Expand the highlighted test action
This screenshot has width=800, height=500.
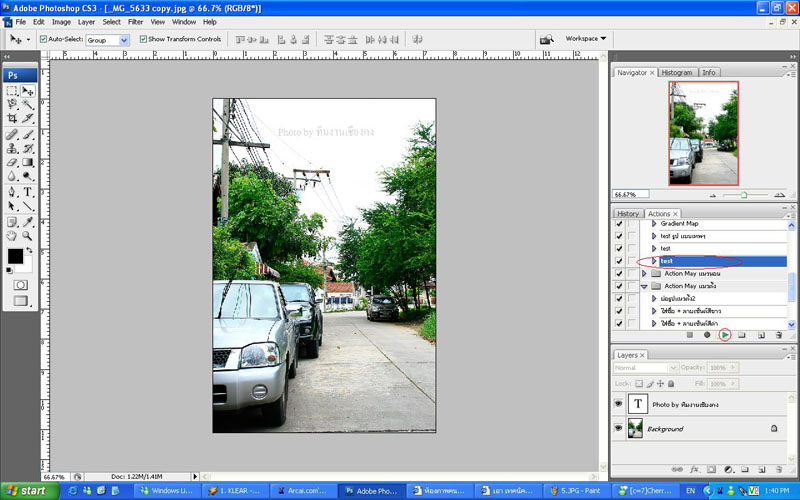[654, 261]
